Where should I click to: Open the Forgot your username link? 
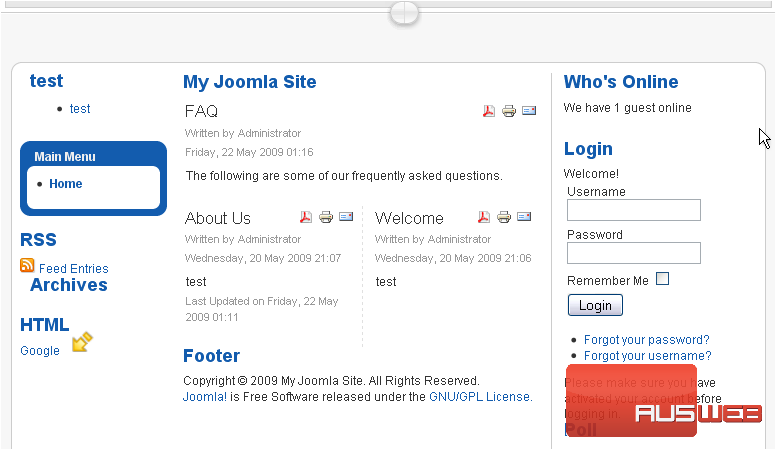click(x=647, y=356)
